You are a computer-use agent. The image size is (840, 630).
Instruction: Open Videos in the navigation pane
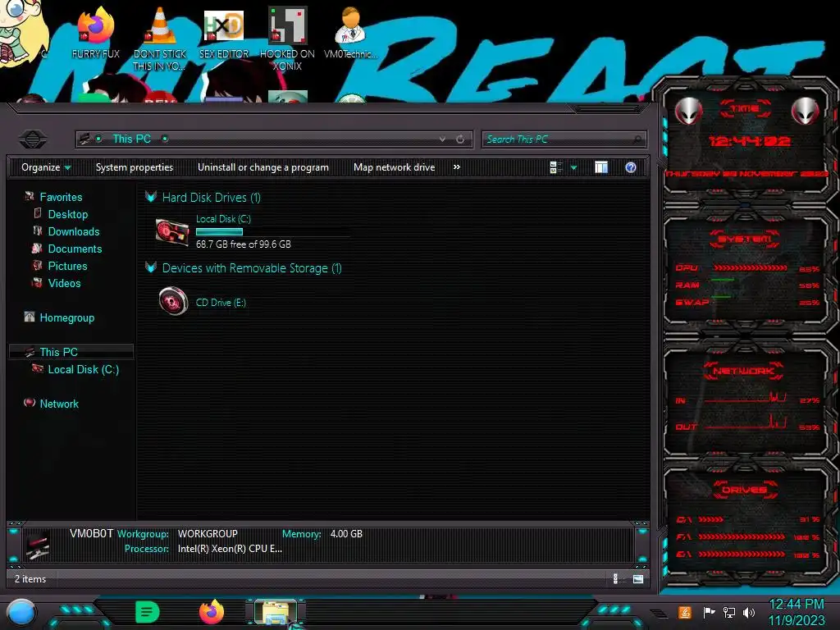pyautogui.click(x=64, y=283)
